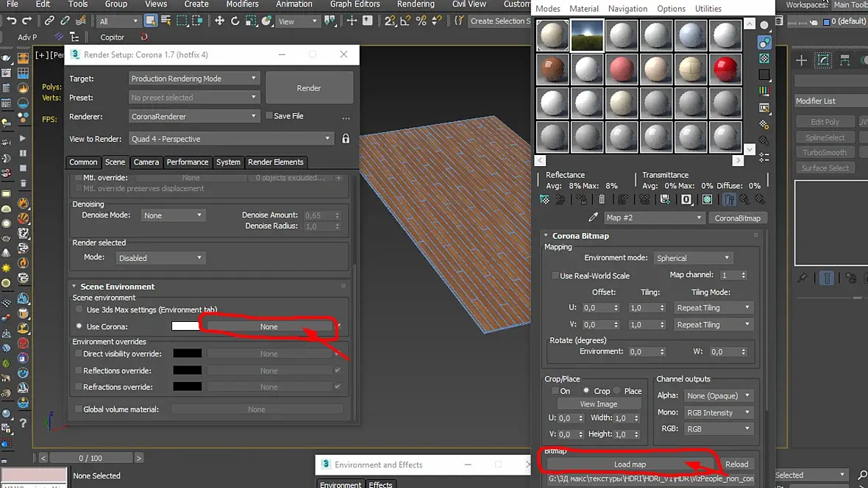Click the Select Object tool
The width and height of the screenshot is (868, 488).
151,21
